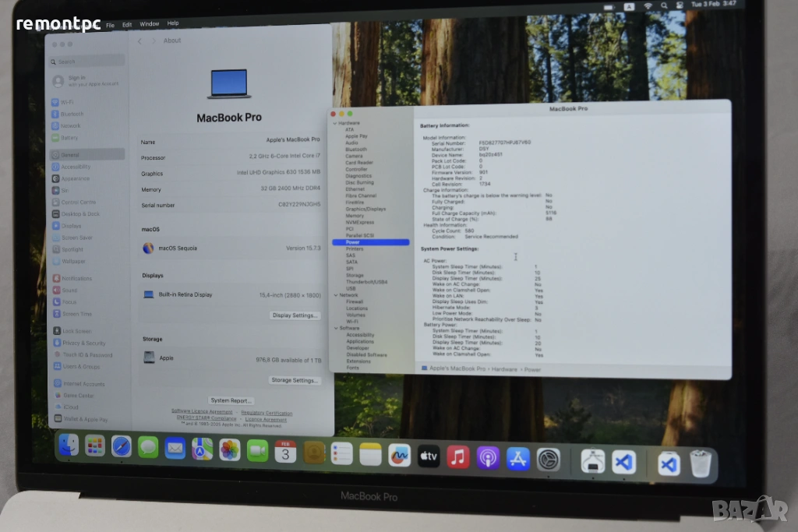Open Trash in the Dock

[x=701, y=464]
